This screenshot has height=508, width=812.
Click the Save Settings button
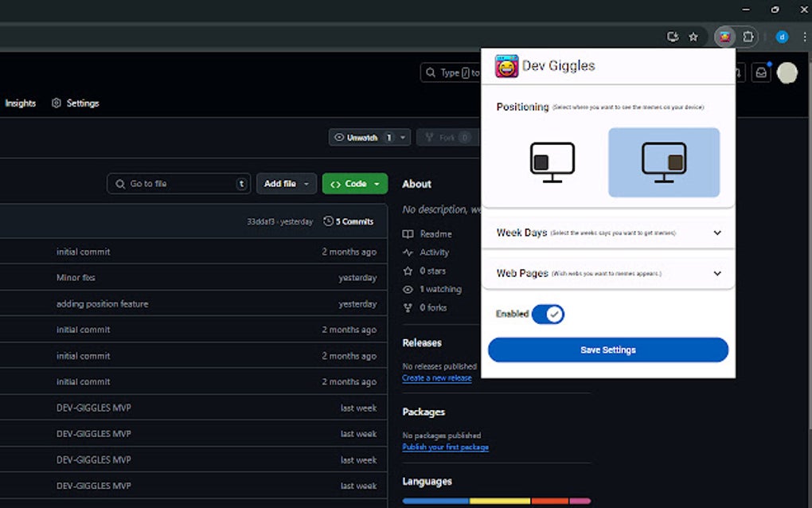click(607, 350)
